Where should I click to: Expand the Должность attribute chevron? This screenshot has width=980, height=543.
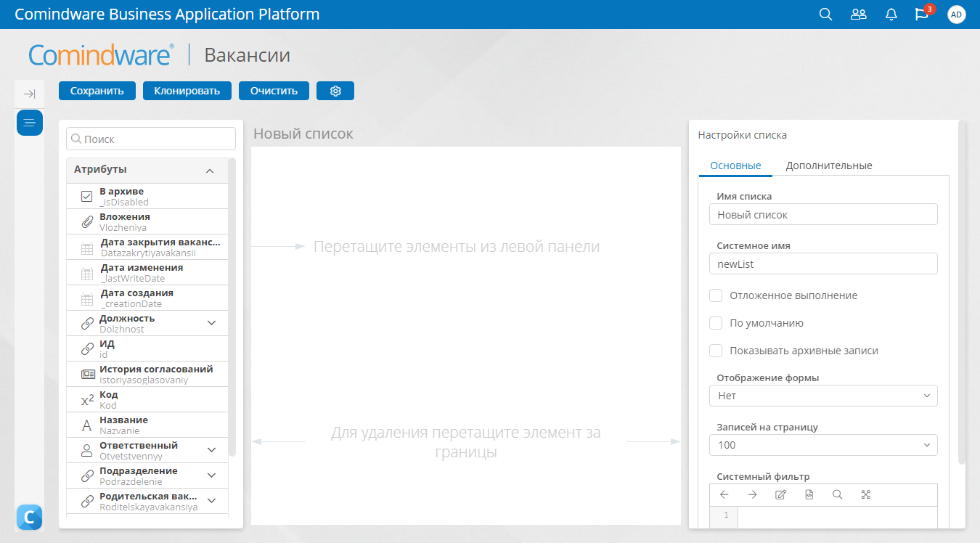[212, 323]
